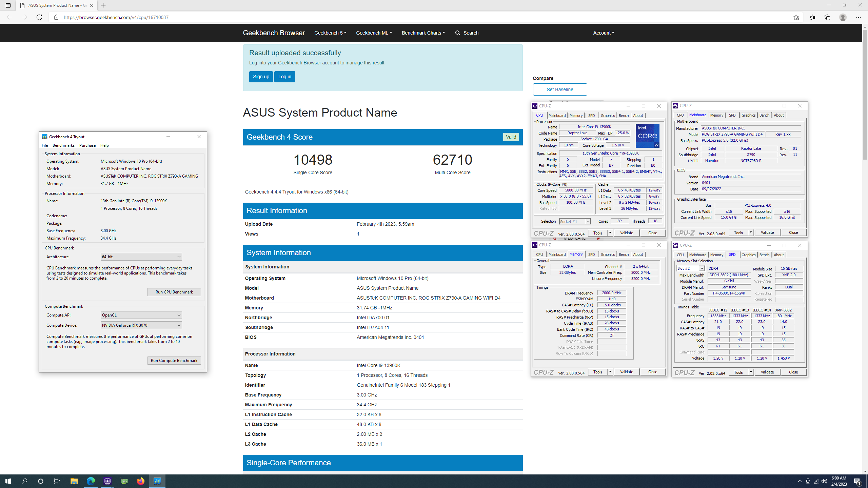Screen dimensions: 868x488
Task: Switch to Geekbench 4 on the taskbar
Action: click(x=157, y=481)
